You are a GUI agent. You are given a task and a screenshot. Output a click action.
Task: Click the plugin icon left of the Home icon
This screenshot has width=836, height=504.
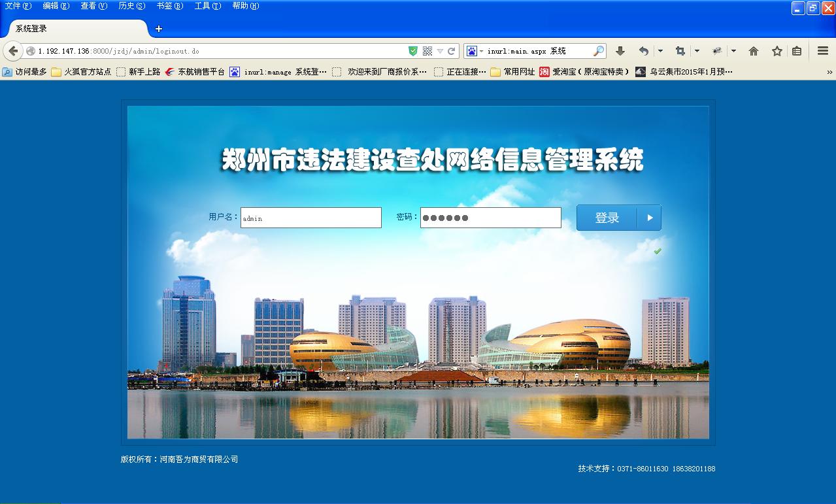(717, 51)
